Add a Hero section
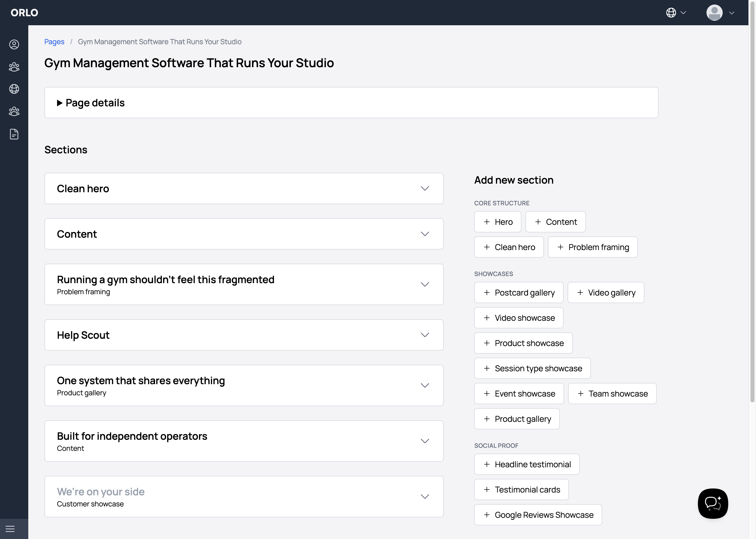 [x=498, y=222]
